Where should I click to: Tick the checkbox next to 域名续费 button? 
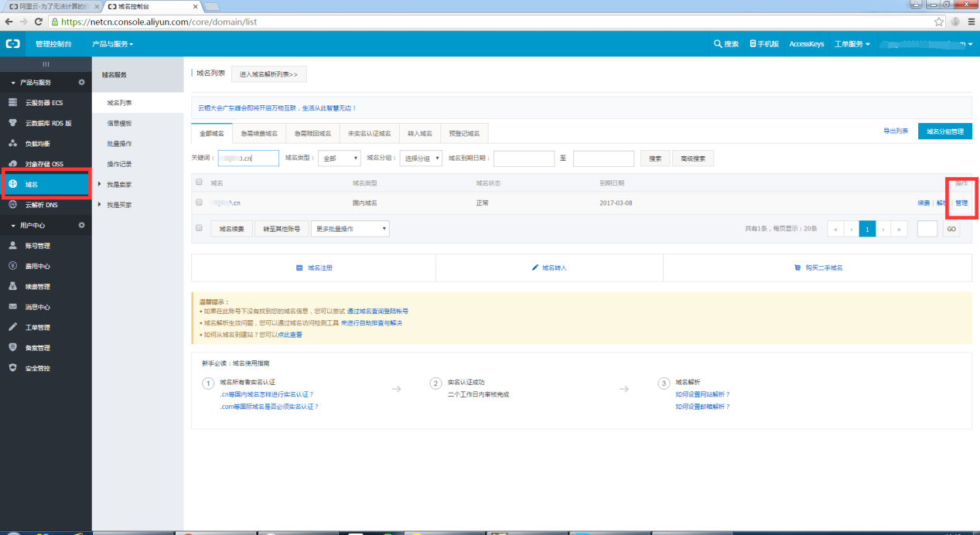(200, 229)
